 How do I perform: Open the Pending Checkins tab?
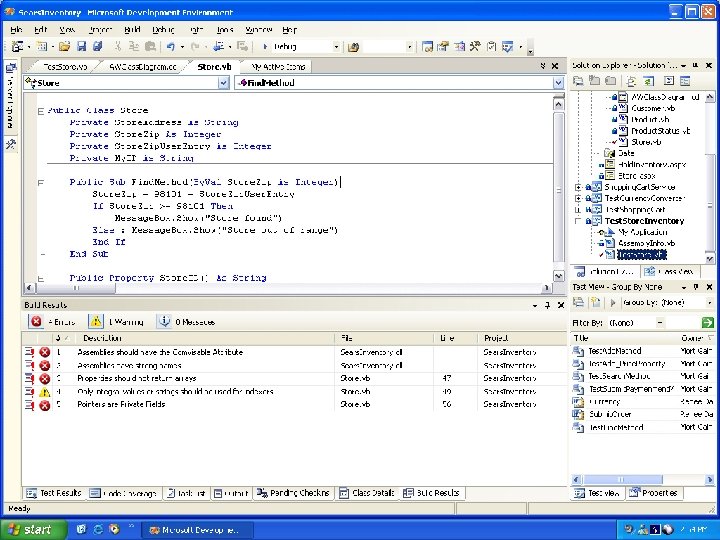[x=294, y=493]
